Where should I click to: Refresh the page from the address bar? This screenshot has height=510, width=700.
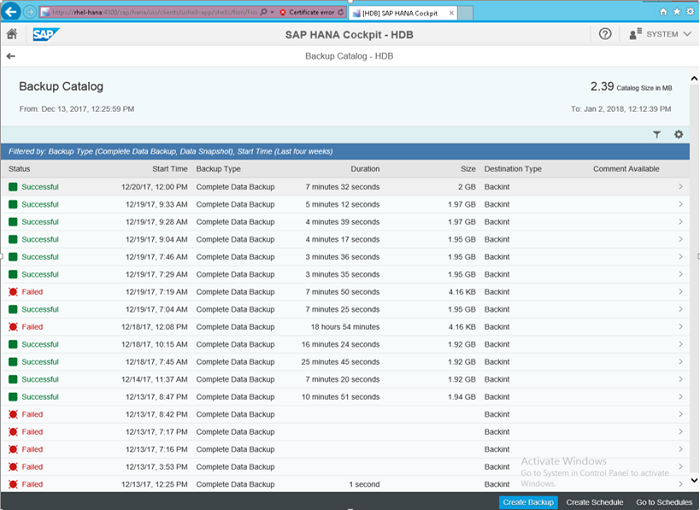341,13
